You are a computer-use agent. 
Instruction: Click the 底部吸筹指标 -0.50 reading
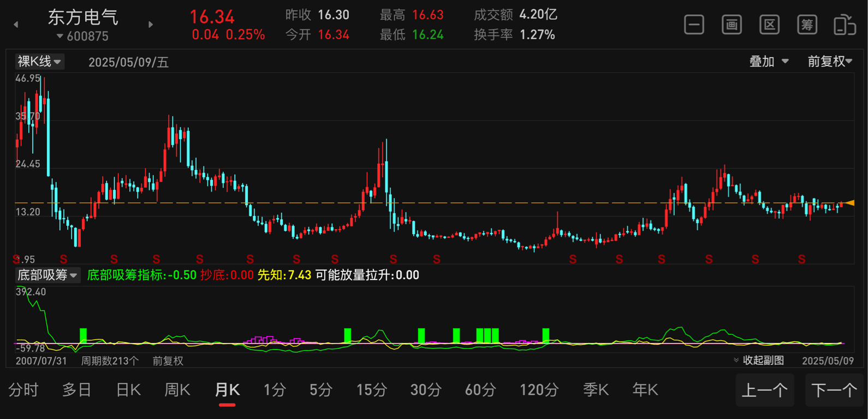pos(142,275)
